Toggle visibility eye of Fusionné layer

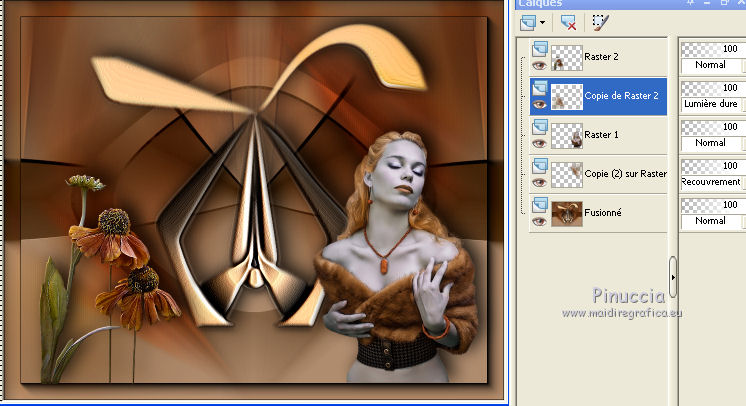point(539,222)
